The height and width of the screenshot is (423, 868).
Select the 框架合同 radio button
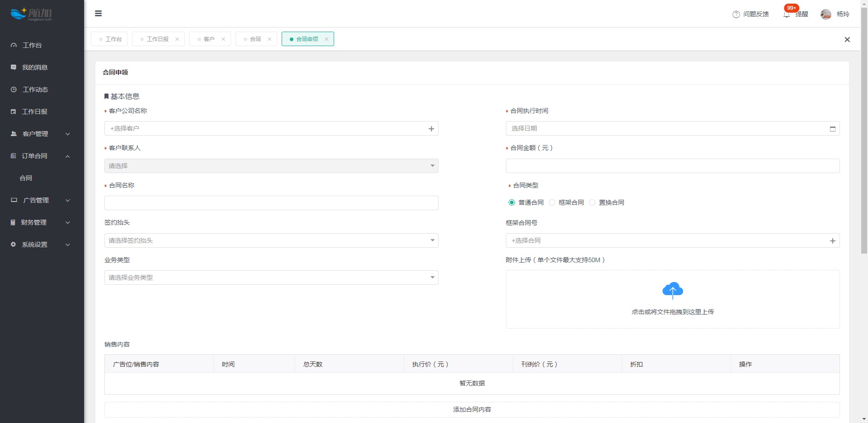552,202
